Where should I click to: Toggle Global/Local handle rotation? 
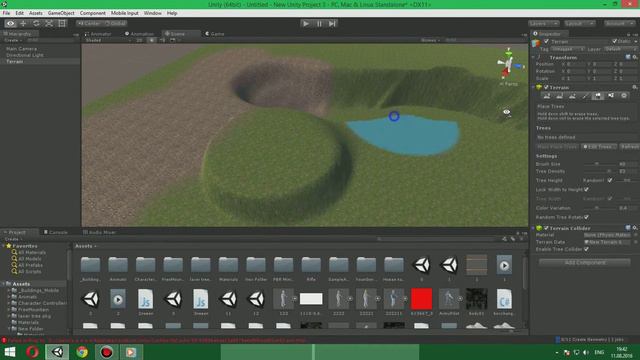[x=115, y=24]
